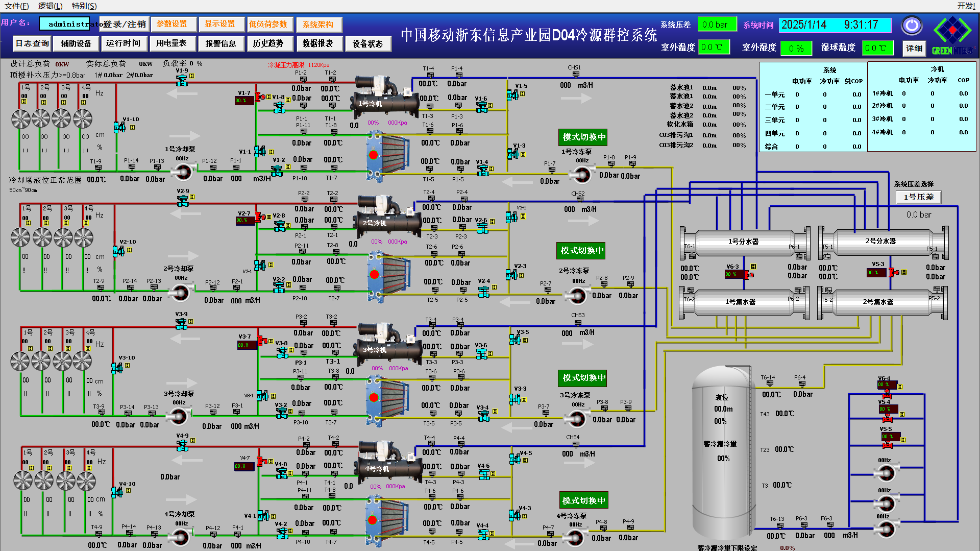Open the 特别(S) menu
Viewport: 980px width, 551px height.
click(84, 6)
